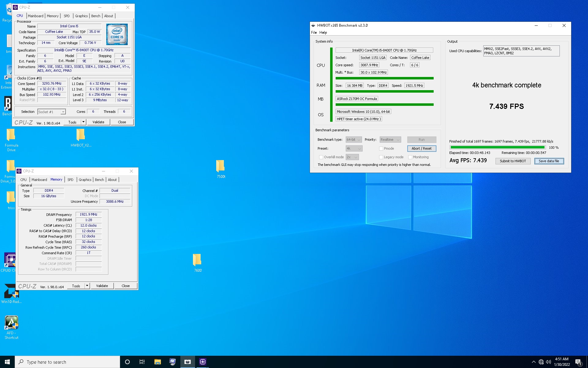
Task: Click the ASRock Z170M OC Formula field
Action: [357, 99]
